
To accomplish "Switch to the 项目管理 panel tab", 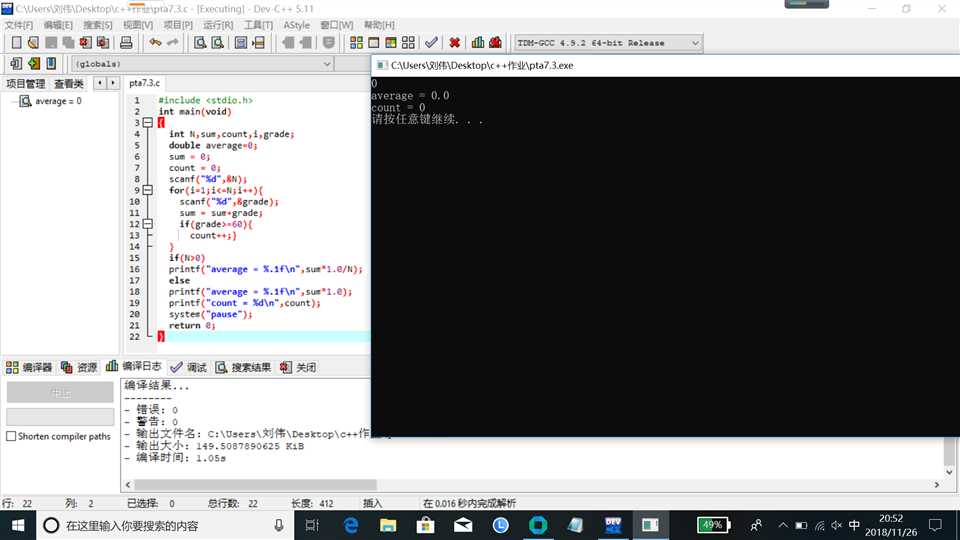I will tap(26, 83).
